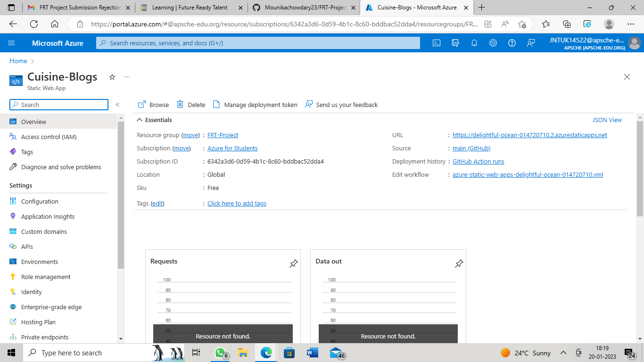Switch to the GitHub FRT-Project tab

coord(307,8)
